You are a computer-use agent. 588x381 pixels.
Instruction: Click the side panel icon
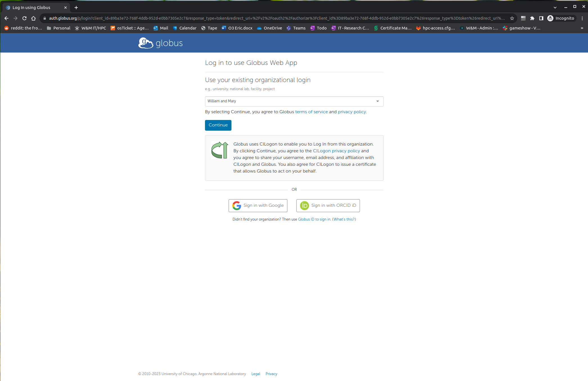point(541,18)
